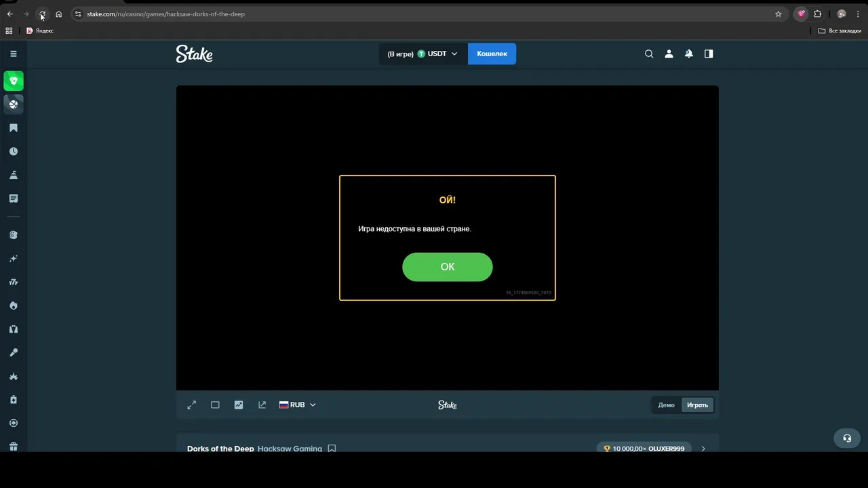Open the sidebar document list icon
This screenshot has width=868, height=488.
pyautogui.click(x=14, y=199)
